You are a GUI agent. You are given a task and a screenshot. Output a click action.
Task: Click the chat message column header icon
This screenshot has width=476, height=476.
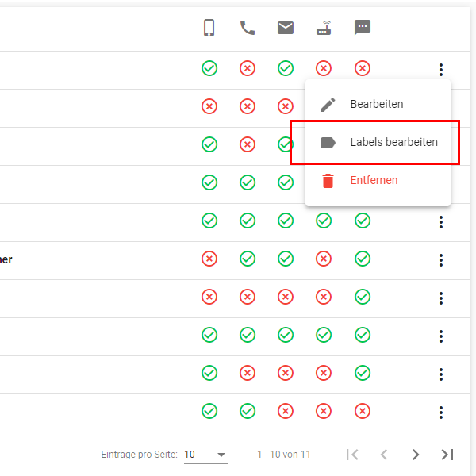tap(363, 29)
